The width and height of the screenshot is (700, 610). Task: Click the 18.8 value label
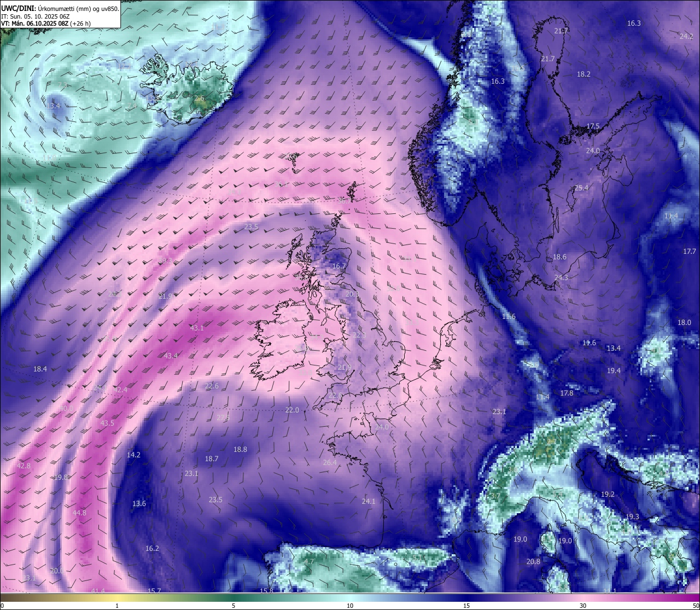pos(240,450)
